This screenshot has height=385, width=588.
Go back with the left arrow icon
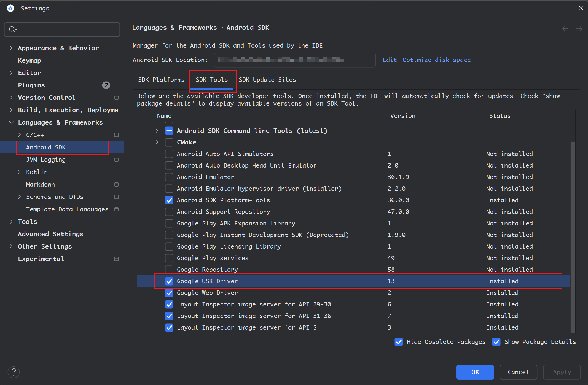tap(565, 29)
